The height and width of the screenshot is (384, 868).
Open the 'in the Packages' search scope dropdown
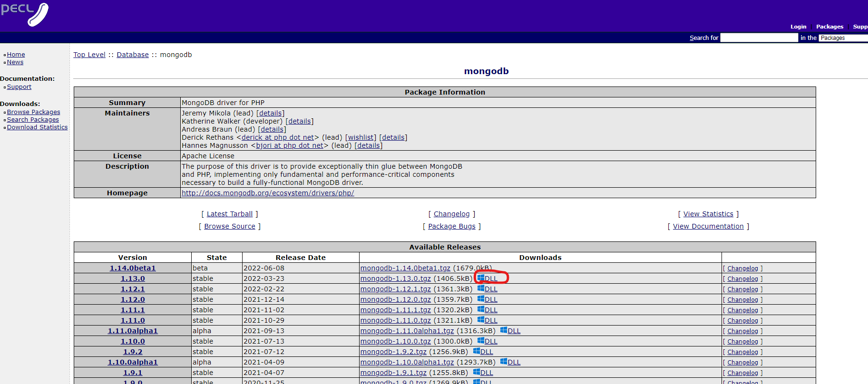pos(843,38)
